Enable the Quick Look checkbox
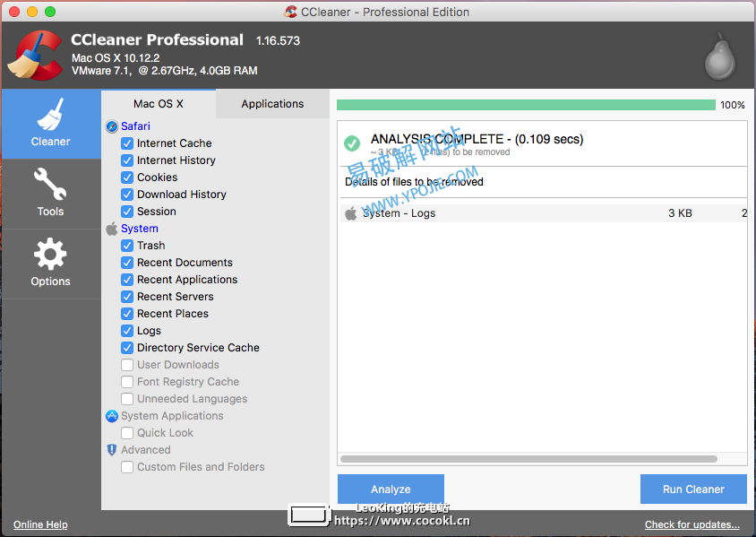This screenshot has width=756, height=537. point(127,433)
